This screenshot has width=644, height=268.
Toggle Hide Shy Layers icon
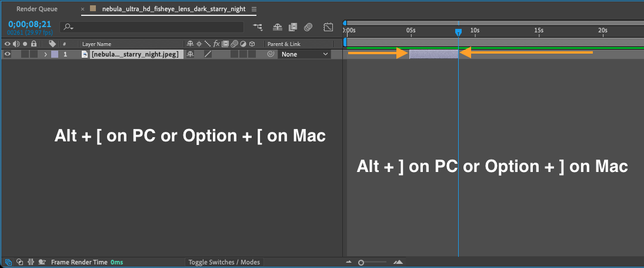pyautogui.click(x=278, y=27)
